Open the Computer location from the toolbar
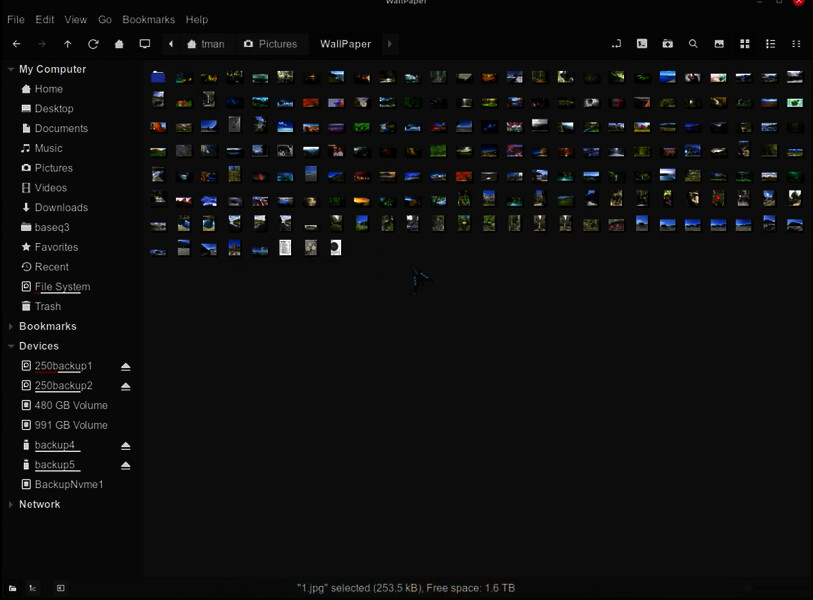 tap(145, 44)
